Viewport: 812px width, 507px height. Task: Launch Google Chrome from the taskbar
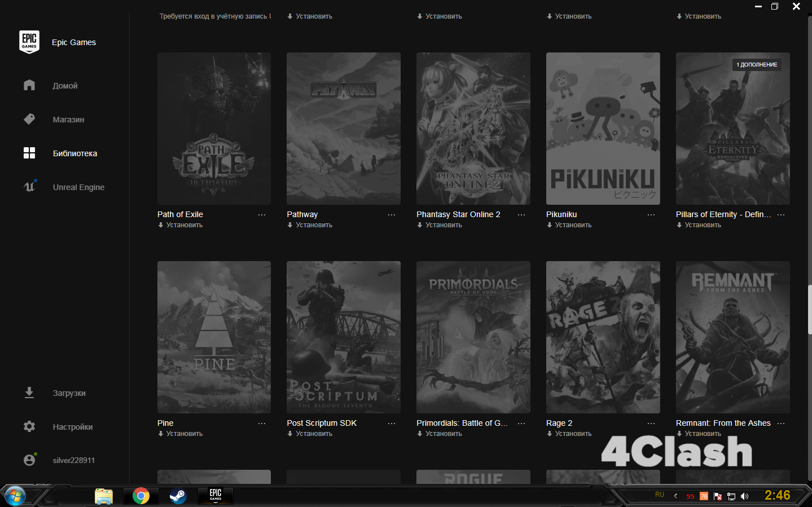pos(141,496)
